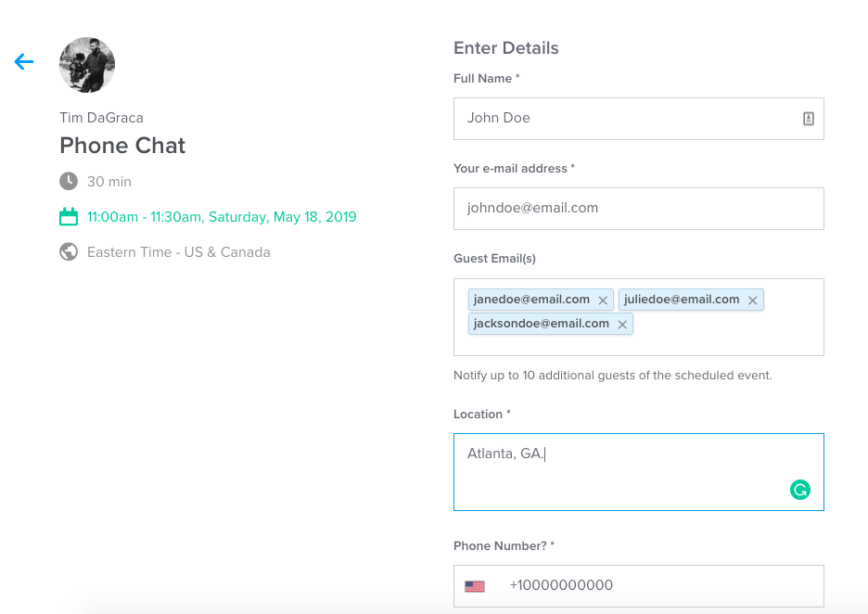Viewport: 868px width, 614px height.
Task: Open the US flag country code selector
Action: coord(475,586)
